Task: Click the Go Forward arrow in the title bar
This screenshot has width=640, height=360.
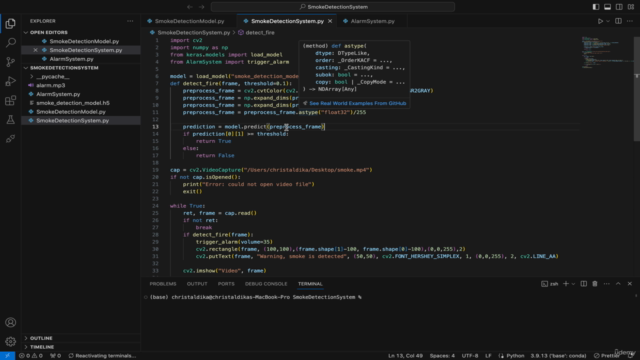Action: (x=201, y=7)
